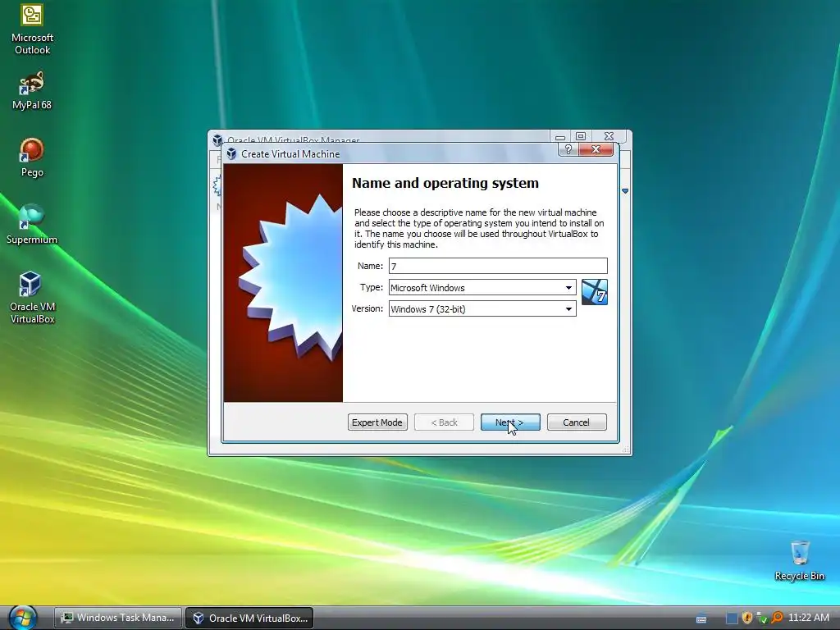Click VirtualBox icon in Create Virtual Machine title
The height and width of the screenshot is (630, 840).
231,153
